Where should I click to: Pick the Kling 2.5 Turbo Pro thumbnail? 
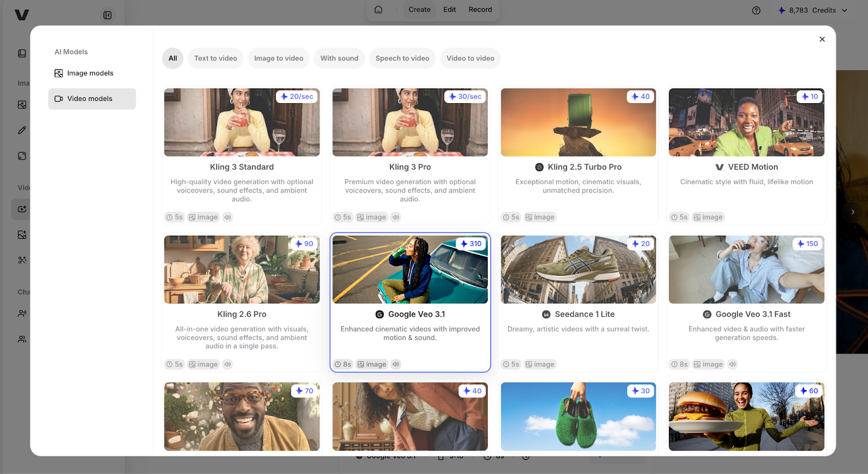coord(578,123)
